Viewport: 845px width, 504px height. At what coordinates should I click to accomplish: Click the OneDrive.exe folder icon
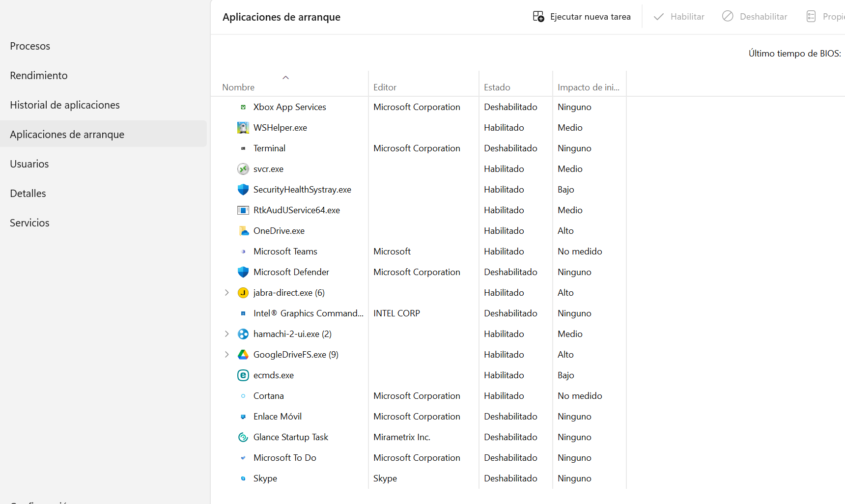click(243, 231)
